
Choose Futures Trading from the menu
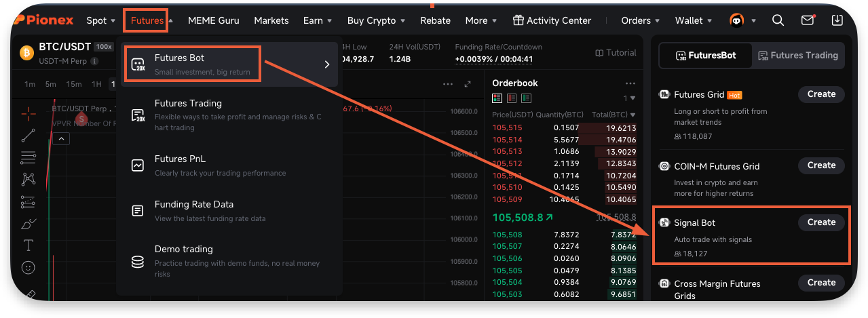(x=229, y=115)
